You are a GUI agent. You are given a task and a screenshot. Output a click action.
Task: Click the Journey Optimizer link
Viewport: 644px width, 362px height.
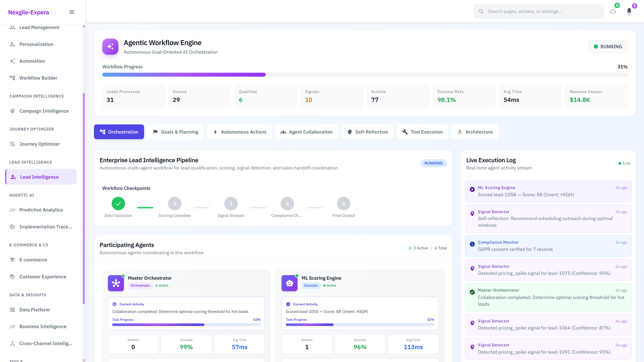click(40, 144)
